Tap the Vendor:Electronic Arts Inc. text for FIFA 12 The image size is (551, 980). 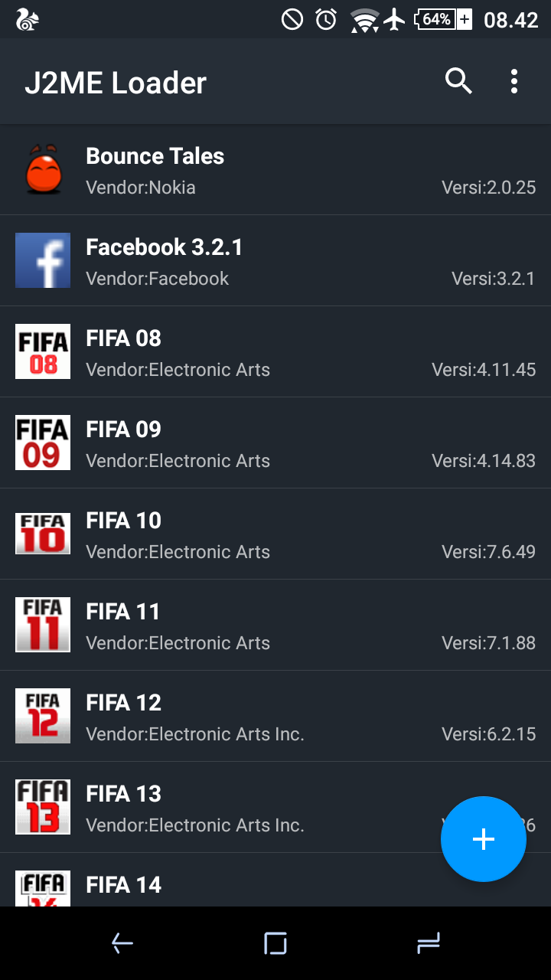195,734
